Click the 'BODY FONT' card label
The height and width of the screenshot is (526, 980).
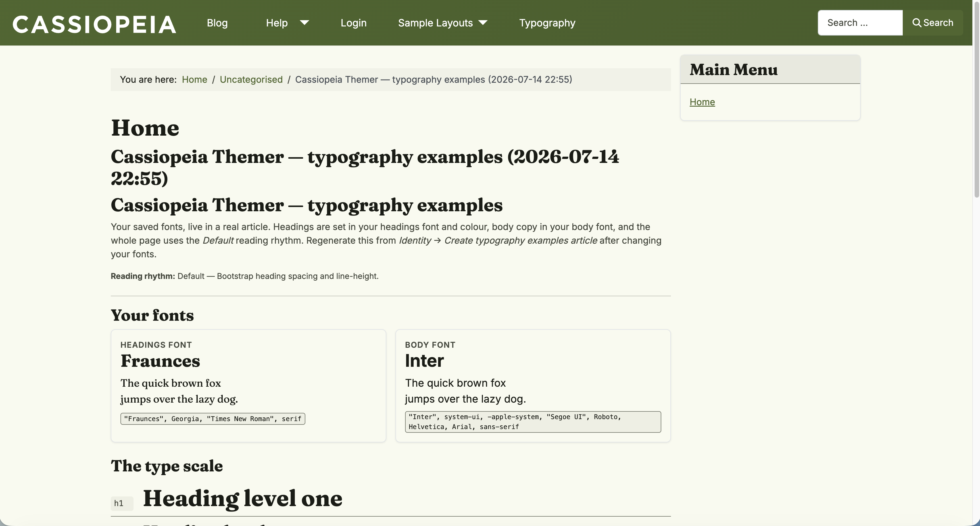click(x=430, y=345)
